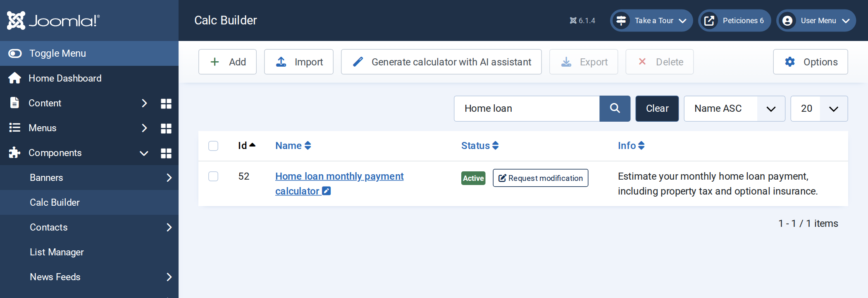Click the Request modification button

(x=541, y=178)
